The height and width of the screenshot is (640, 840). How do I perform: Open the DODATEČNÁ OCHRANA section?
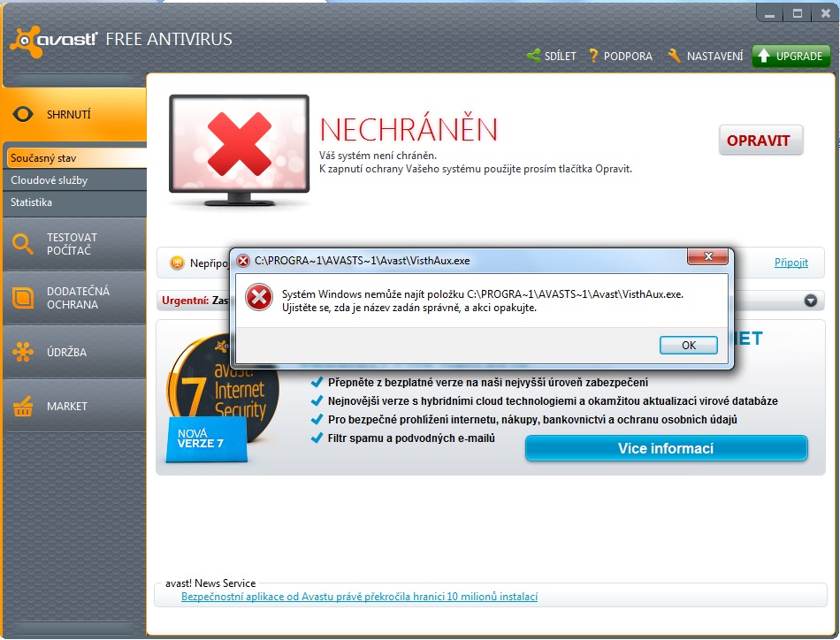coord(74,298)
